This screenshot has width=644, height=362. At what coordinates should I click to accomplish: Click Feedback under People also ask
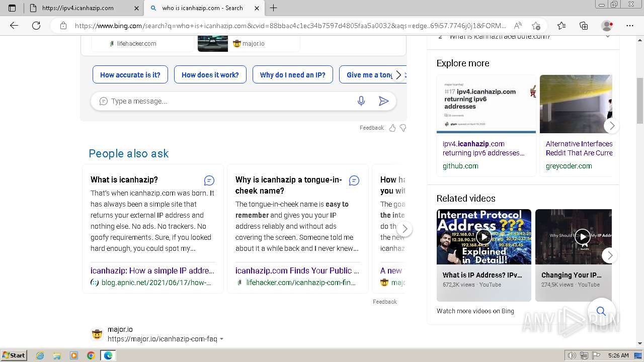point(385,302)
